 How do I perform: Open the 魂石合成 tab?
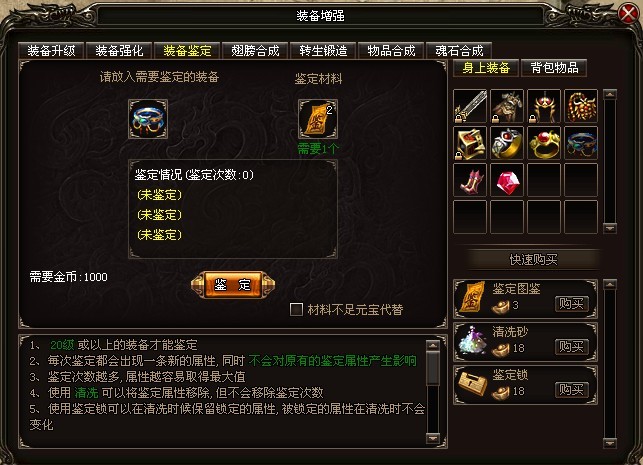click(x=459, y=51)
